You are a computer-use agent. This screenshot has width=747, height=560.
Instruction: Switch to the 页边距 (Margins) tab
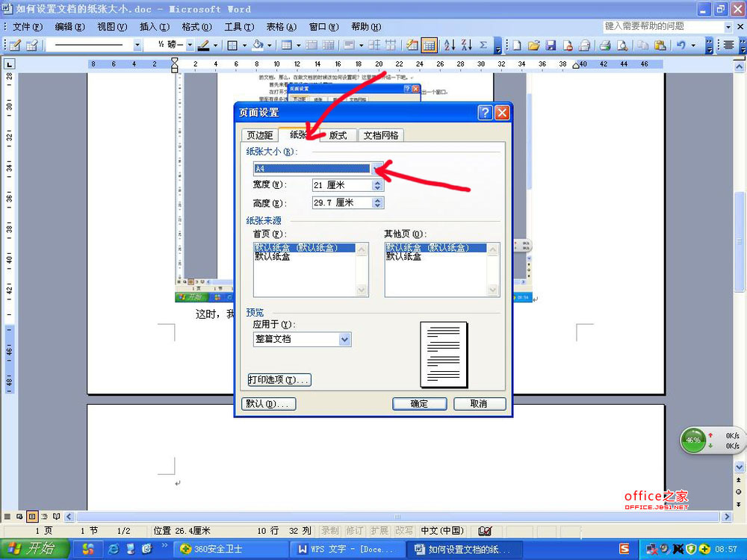click(x=260, y=135)
